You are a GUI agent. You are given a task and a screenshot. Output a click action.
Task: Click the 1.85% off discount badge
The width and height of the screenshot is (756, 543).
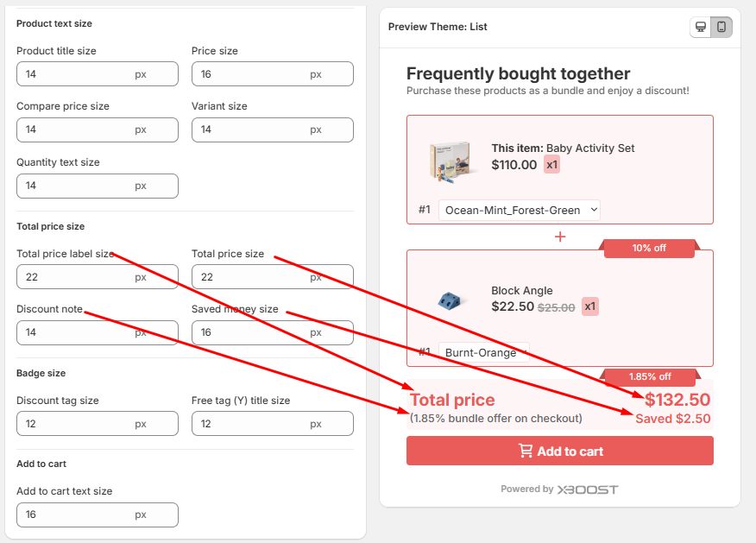click(x=649, y=377)
